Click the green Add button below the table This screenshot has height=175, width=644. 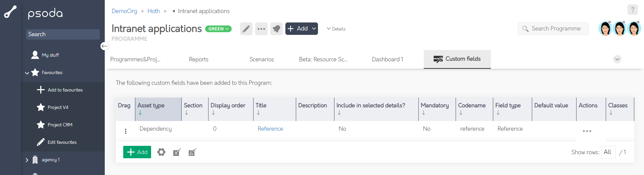tap(137, 152)
